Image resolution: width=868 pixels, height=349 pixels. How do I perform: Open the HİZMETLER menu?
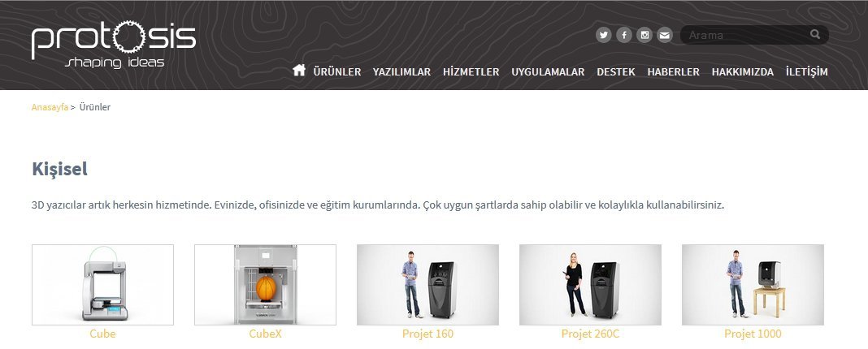point(471,72)
